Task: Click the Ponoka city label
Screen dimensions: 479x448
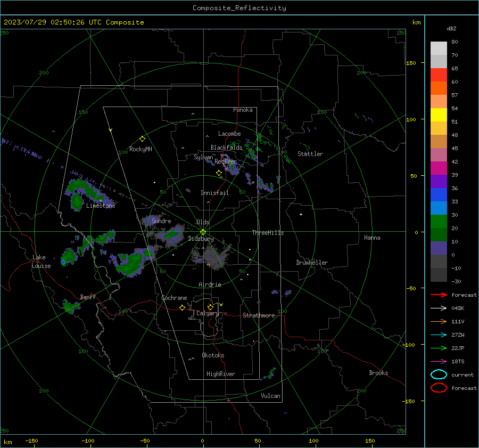Action: (243, 110)
